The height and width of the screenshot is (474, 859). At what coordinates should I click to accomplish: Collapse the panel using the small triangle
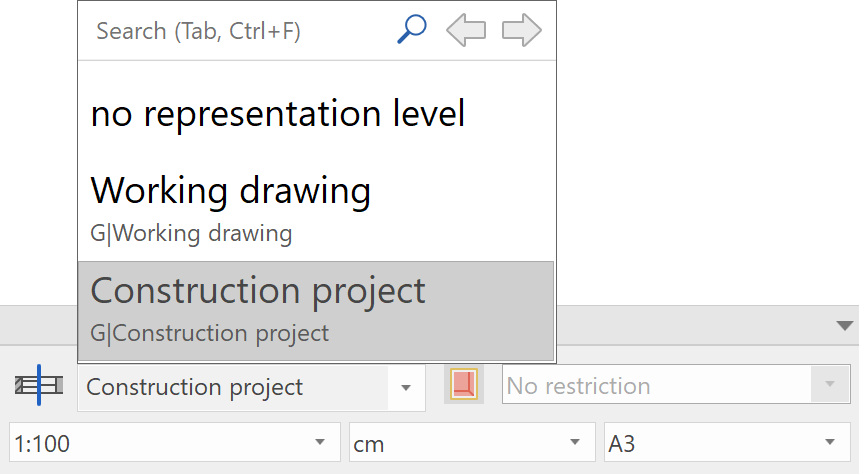pos(845,325)
